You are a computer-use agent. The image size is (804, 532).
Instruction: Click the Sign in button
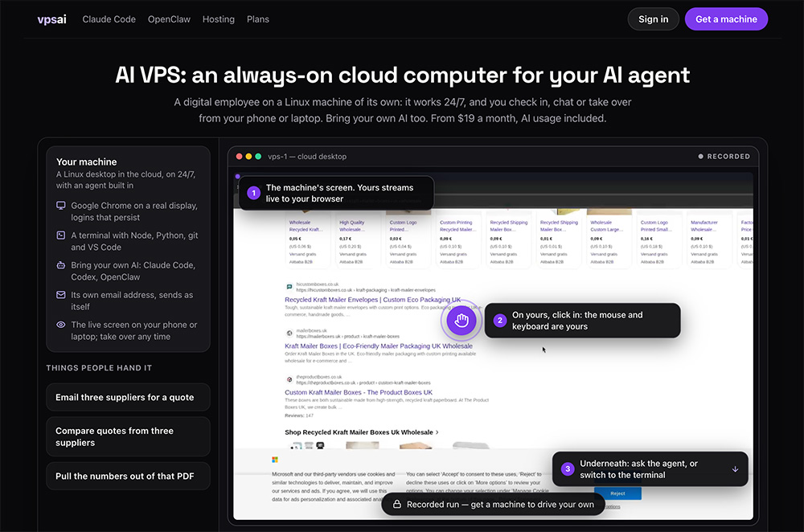pyautogui.click(x=653, y=19)
